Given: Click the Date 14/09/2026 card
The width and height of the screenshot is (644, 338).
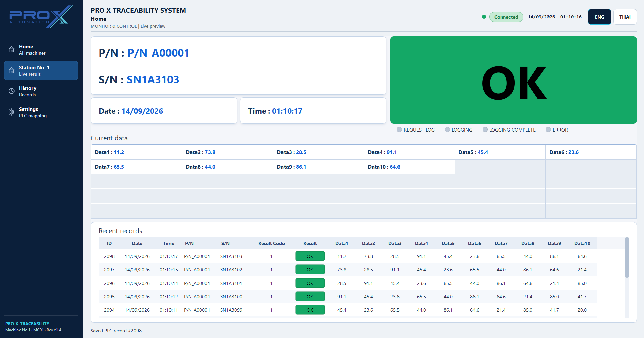Looking at the screenshot, I should (x=164, y=111).
